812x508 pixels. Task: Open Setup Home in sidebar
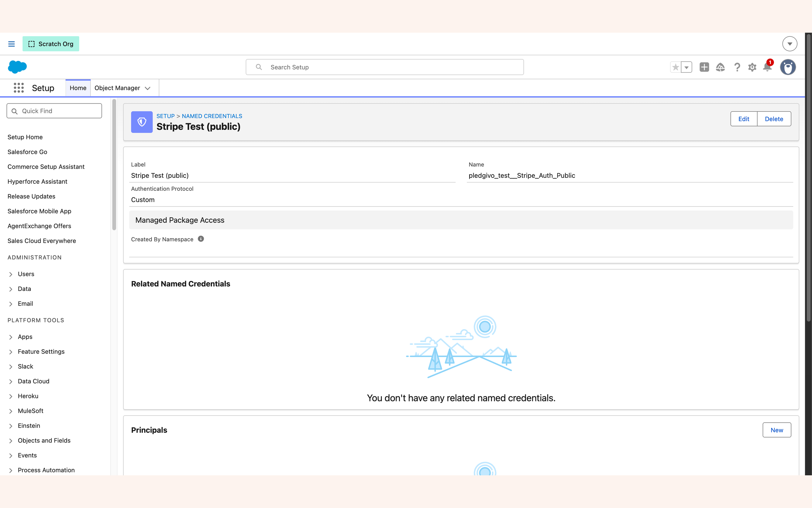pos(25,137)
